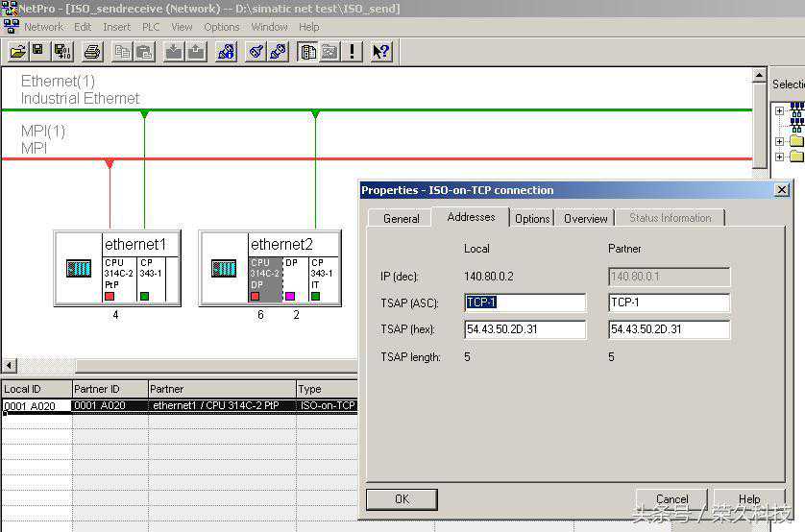Click the Print toolbar icon
This screenshot has height=532, width=805.
click(x=91, y=52)
